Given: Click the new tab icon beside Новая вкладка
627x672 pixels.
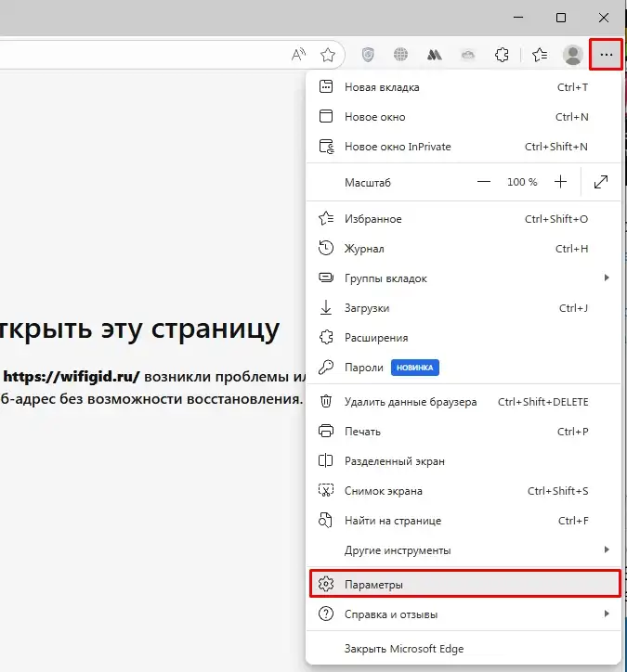Looking at the screenshot, I should (326, 86).
